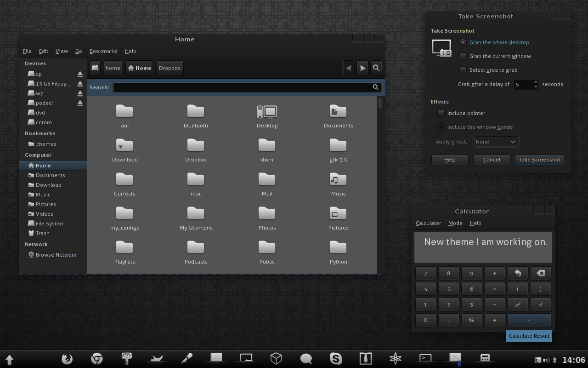This screenshot has height=368, width=588.
Task: Open the Bookmarks menu
Action: pos(103,51)
